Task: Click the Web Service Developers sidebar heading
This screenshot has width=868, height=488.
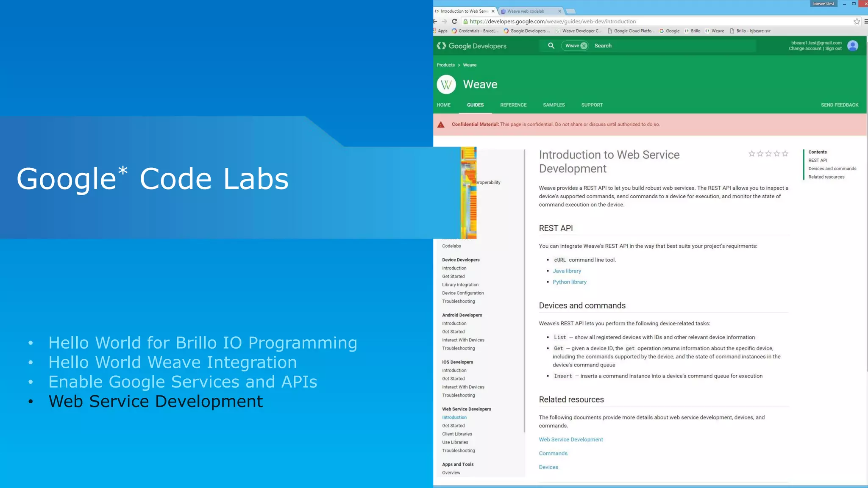Action: [x=467, y=409]
